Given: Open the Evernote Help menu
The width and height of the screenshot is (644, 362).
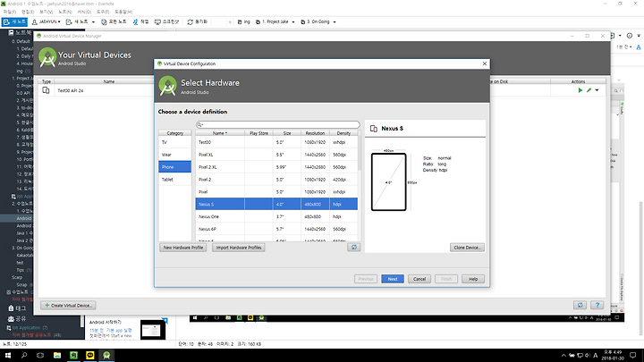Looking at the screenshot, I should (123, 12).
